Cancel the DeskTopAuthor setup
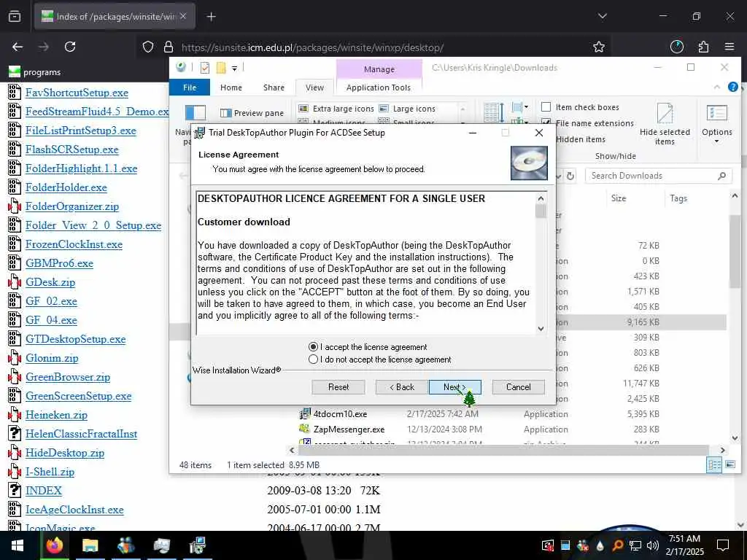This screenshot has height=560, width=747. pos(519,387)
